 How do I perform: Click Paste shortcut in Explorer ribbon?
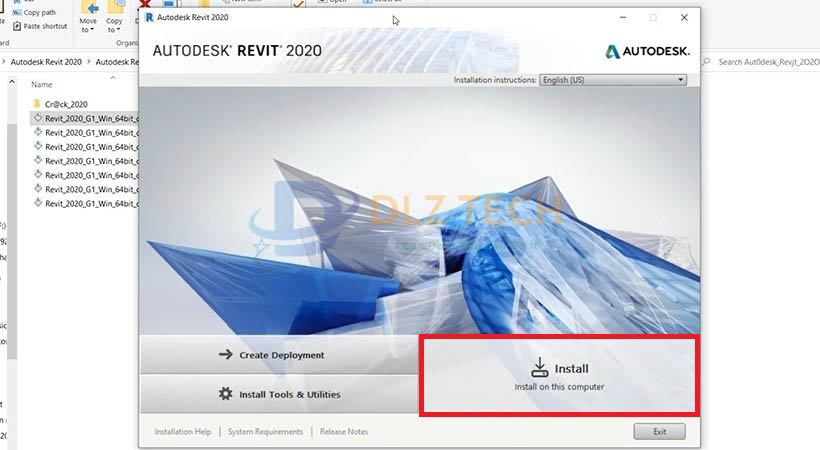point(40,26)
